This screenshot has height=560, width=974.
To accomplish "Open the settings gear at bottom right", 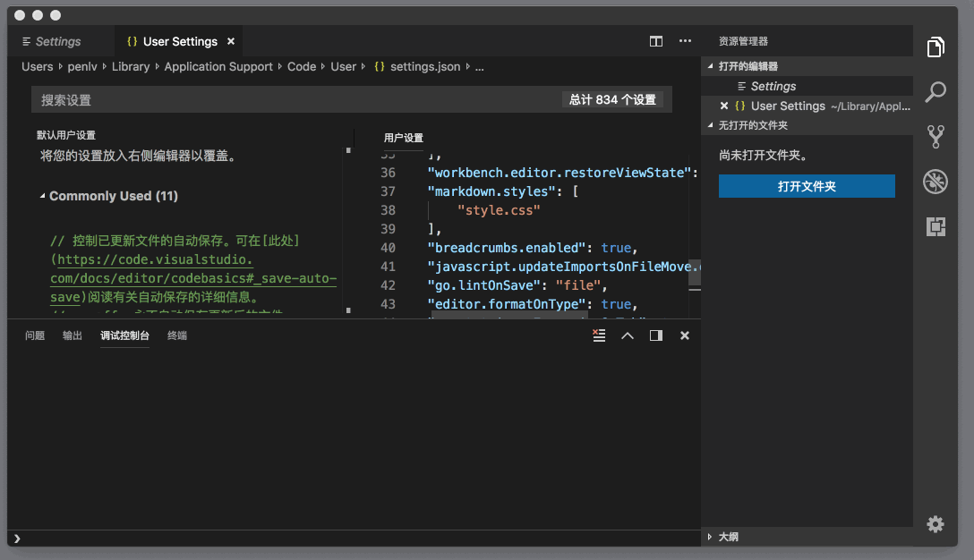I will 936,524.
